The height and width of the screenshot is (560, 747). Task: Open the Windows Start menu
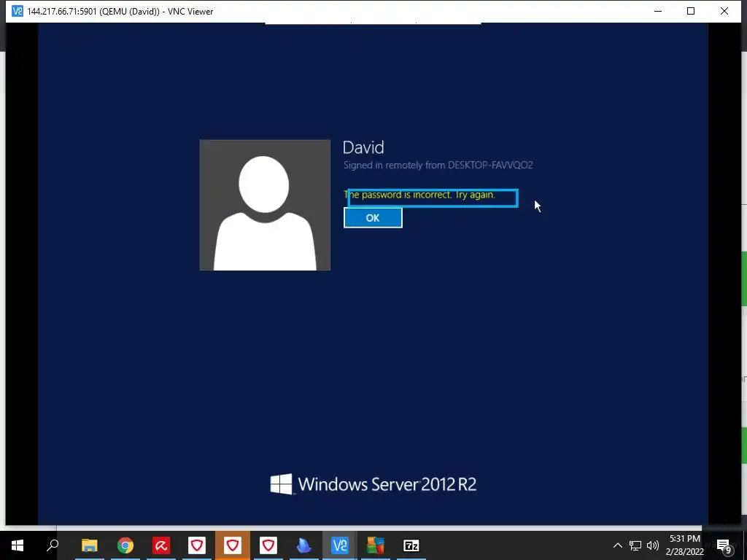18,545
